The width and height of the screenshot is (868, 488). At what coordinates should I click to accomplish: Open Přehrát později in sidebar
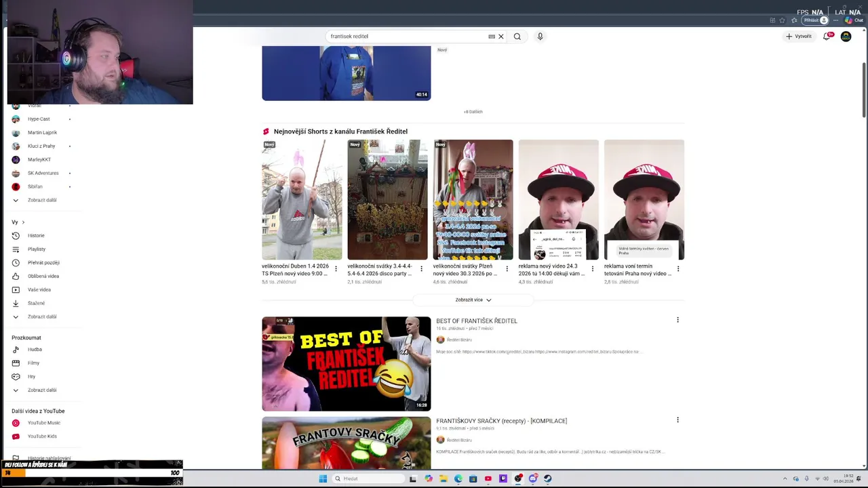42,262
